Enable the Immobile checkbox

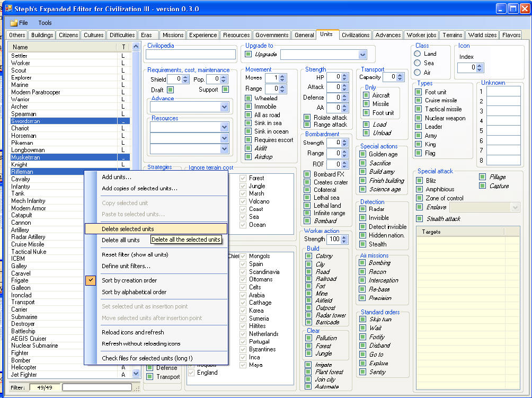coord(248,107)
